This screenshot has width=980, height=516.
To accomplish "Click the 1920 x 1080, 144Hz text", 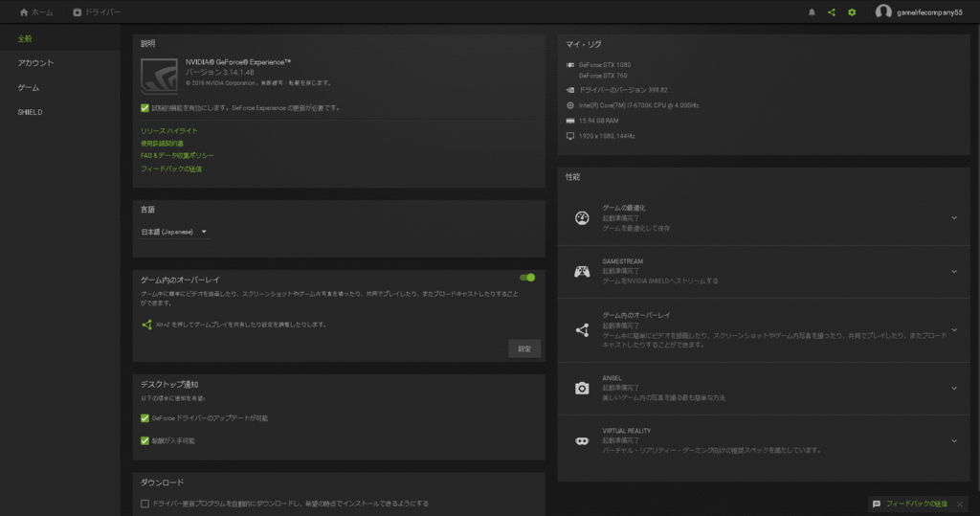I will (606, 136).
